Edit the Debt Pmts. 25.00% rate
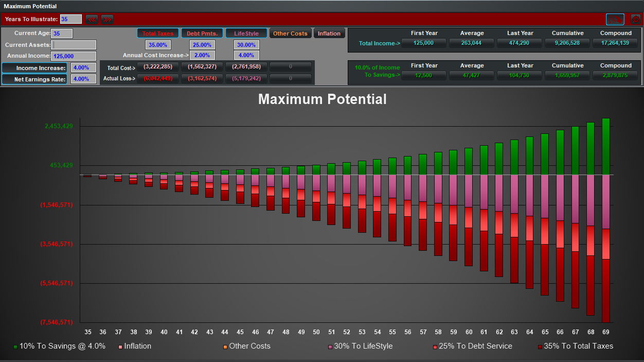This screenshot has width=644, height=362. pos(202,45)
